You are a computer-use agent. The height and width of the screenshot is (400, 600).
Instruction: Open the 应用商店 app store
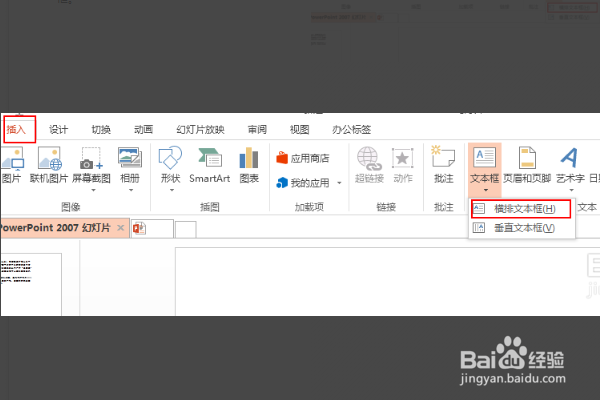(x=303, y=158)
